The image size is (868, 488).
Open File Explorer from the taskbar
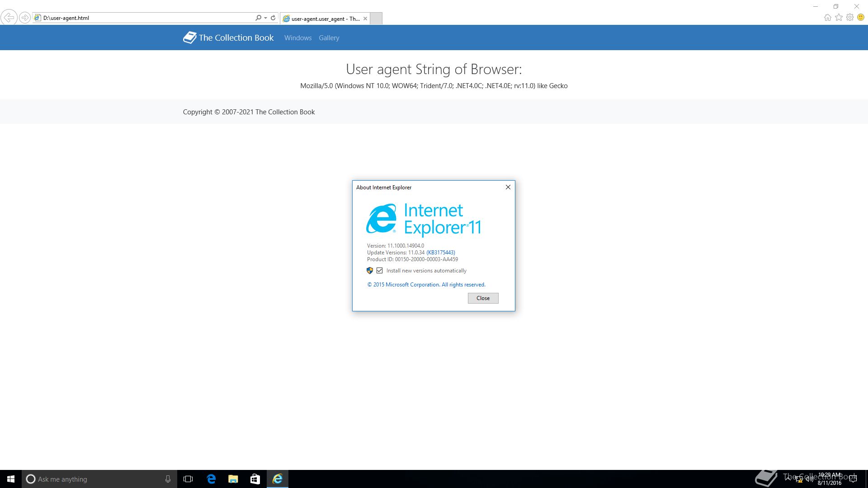[233, 479]
